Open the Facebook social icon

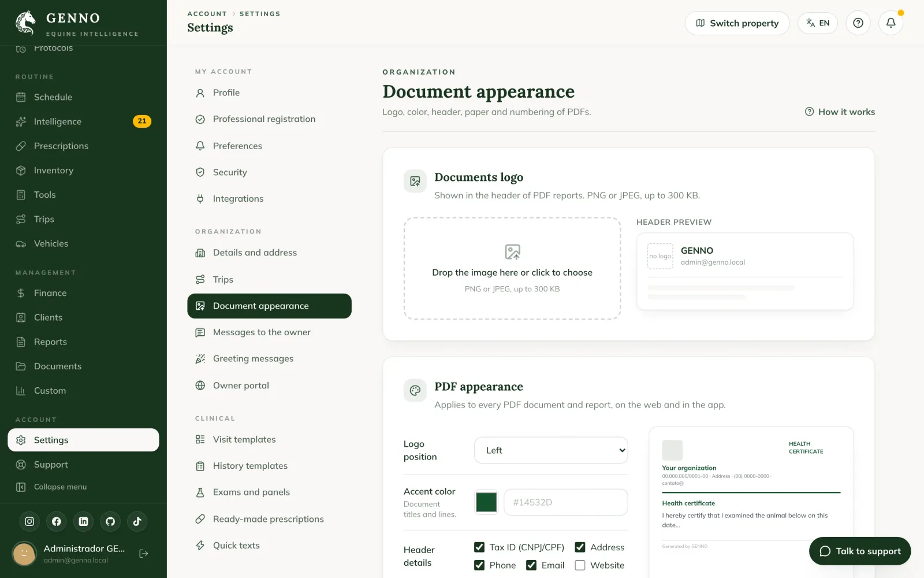[x=57, y=521]
